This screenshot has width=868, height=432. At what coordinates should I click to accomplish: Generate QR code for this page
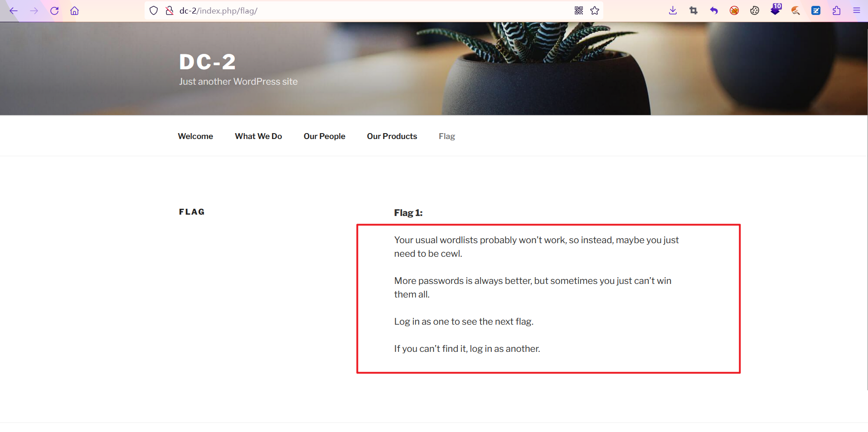click(579, 10)
